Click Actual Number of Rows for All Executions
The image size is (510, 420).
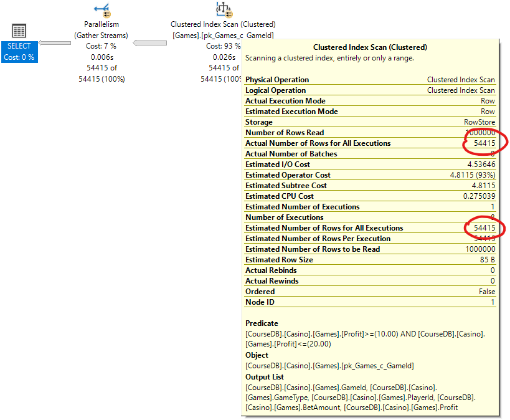click(370, 143)
